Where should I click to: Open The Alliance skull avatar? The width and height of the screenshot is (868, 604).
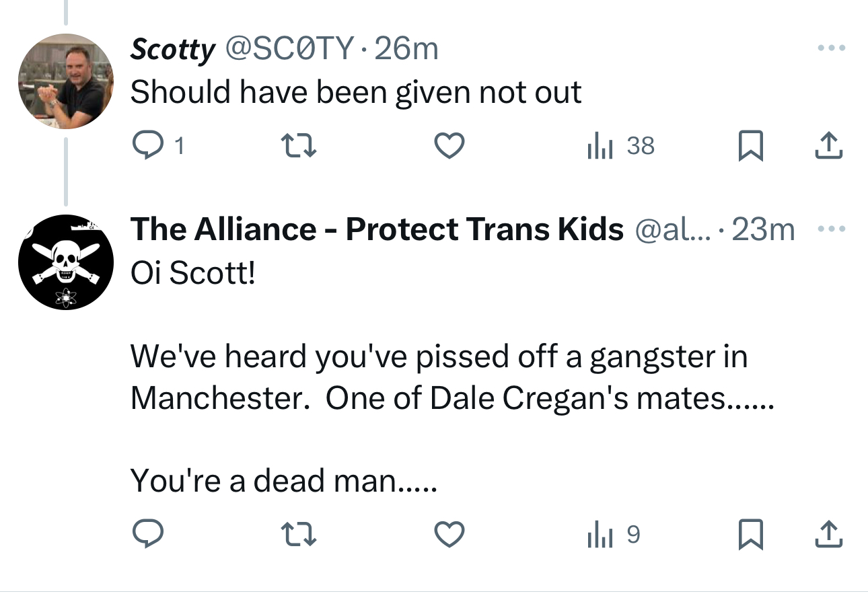pyautogui.click(x=65, y=262)
